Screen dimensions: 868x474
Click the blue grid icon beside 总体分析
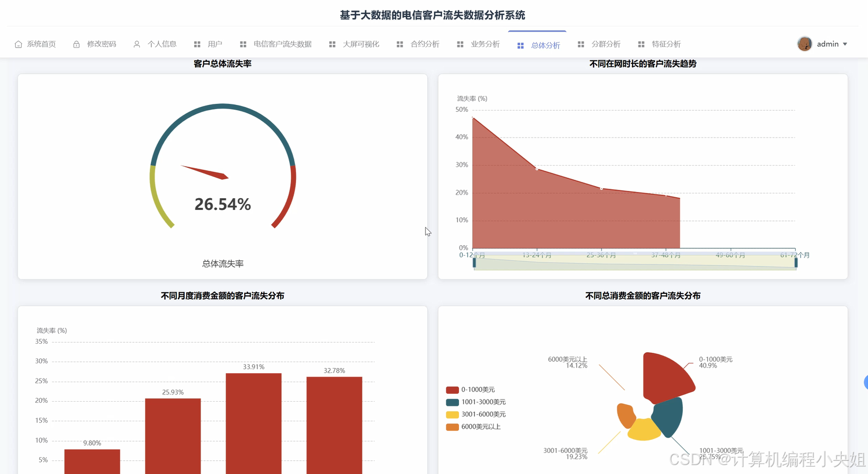tap(521, 46)
